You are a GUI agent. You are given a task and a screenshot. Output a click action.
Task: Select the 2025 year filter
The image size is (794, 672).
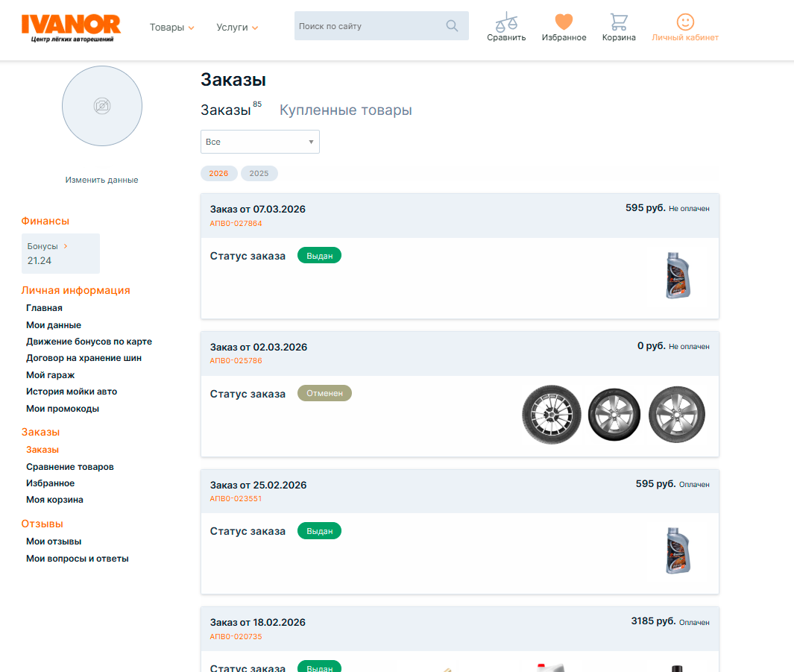coord(259,174)
